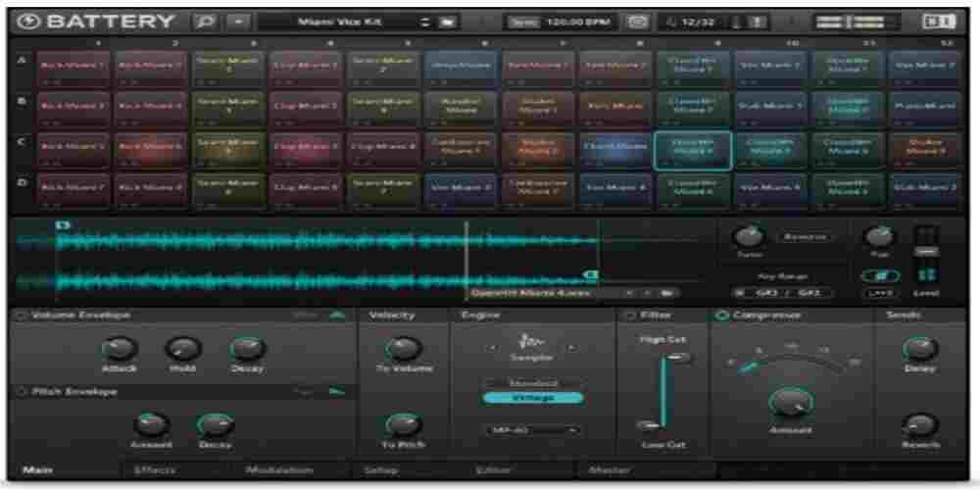Open the MP-60 vintage model dropdown
The image size is (980, 490).
[532, 430]
